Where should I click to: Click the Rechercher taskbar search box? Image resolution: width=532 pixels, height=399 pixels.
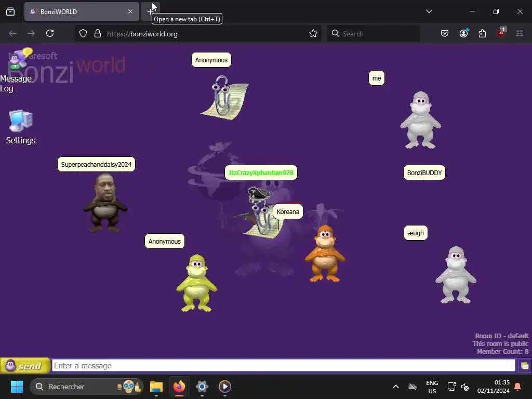pyautogui.click(x=87, y=387)
